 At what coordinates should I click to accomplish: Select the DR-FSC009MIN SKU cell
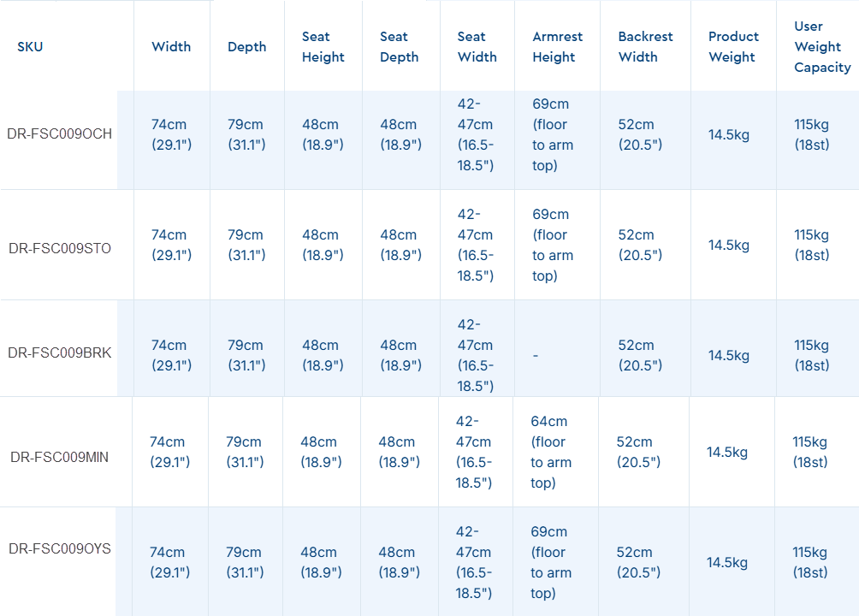pyautogui.click(x=60, y=457)
